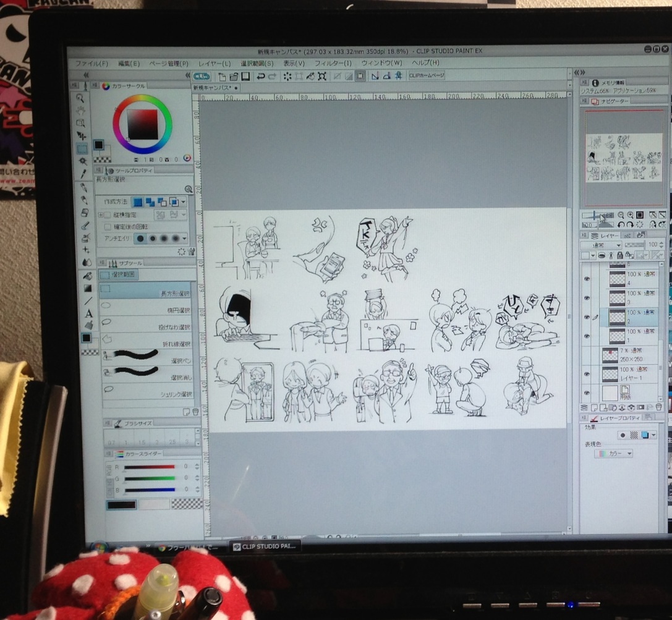Hide layer 2 with eye icon
The image size is (672, 620).
click(587, 317)
